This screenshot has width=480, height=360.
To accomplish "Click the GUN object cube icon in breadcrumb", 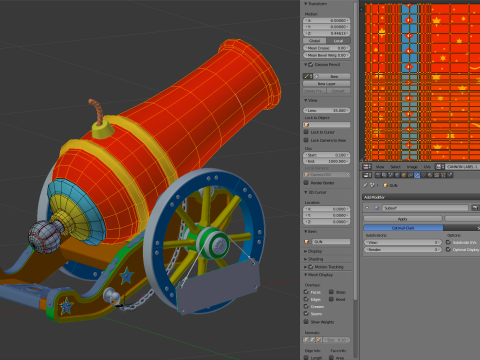I will coord(386,185).
